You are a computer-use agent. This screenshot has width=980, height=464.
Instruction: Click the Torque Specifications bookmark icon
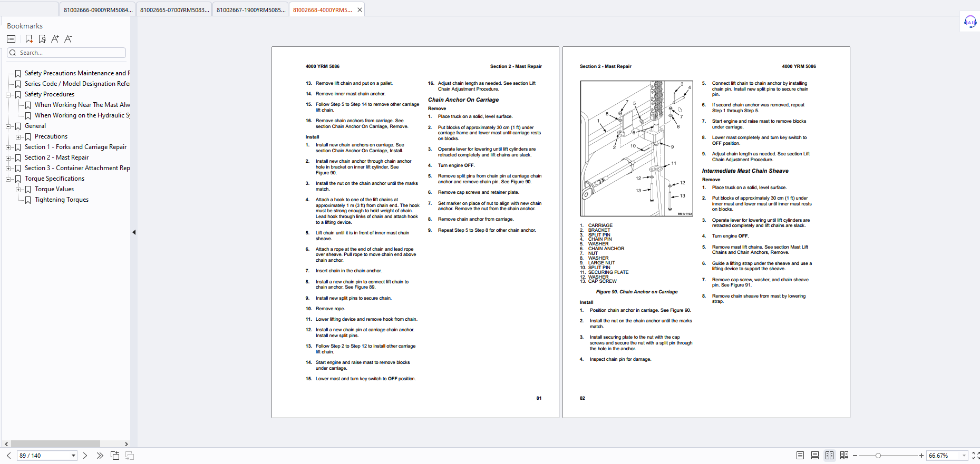18,179
